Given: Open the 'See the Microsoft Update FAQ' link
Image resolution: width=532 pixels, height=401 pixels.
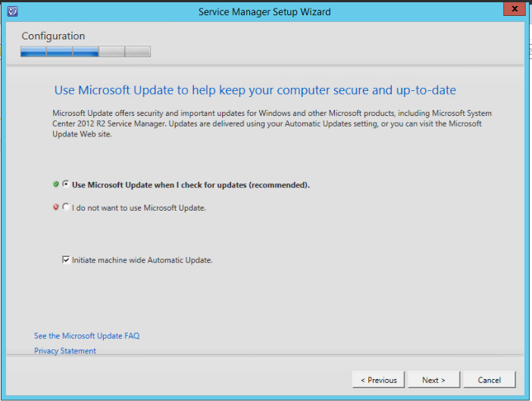Looking at the screenshot, I should tap(86, 336).
